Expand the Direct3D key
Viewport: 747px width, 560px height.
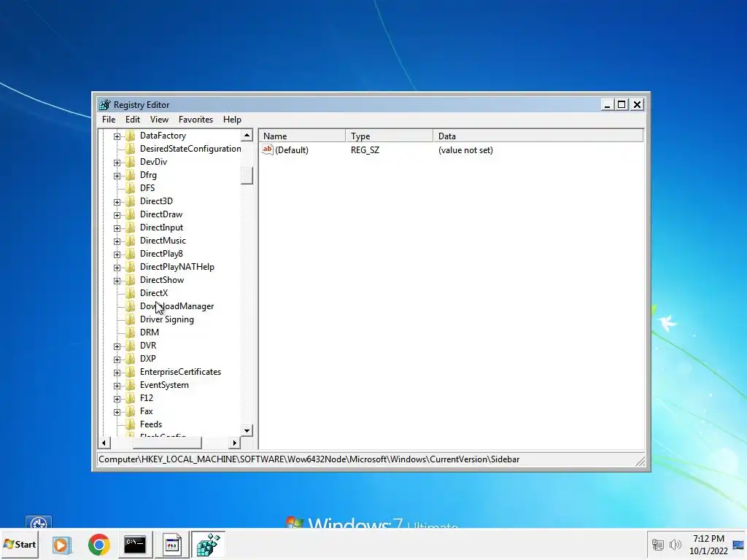click(117, 202)
